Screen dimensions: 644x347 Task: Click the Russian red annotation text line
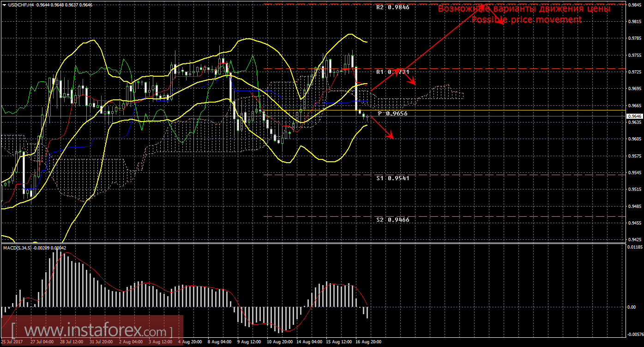click(524, 9)
